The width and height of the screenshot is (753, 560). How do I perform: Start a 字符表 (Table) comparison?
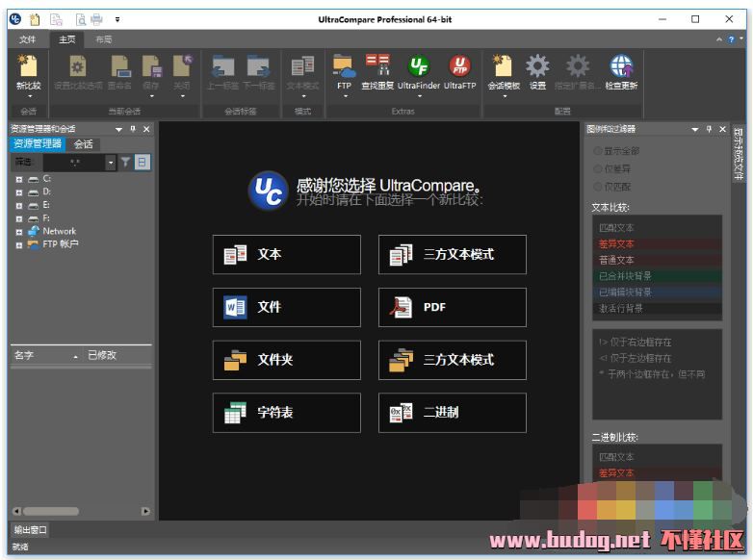[287, 413]
